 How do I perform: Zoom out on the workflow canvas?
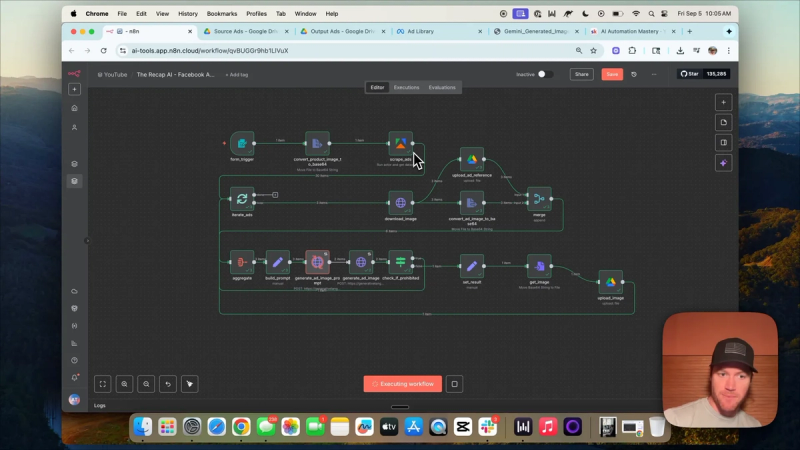pyautogui.click(x=146, y=384)
